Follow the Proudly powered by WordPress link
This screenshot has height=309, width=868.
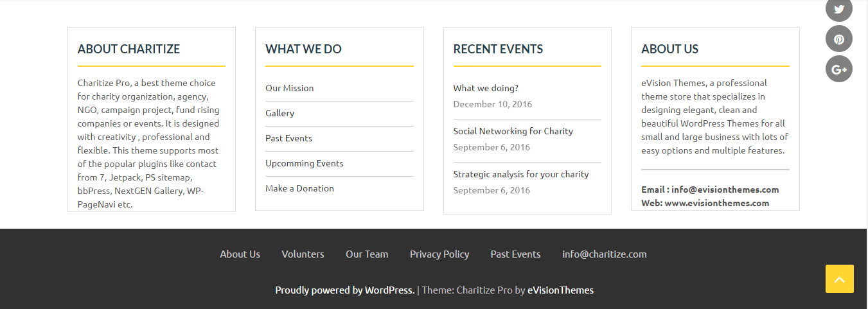point(345,290)
